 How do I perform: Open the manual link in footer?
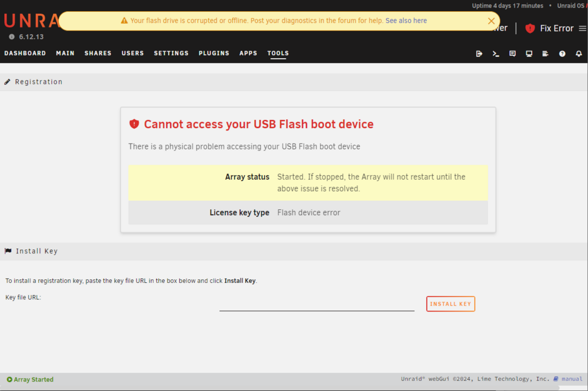pos(572,379)
